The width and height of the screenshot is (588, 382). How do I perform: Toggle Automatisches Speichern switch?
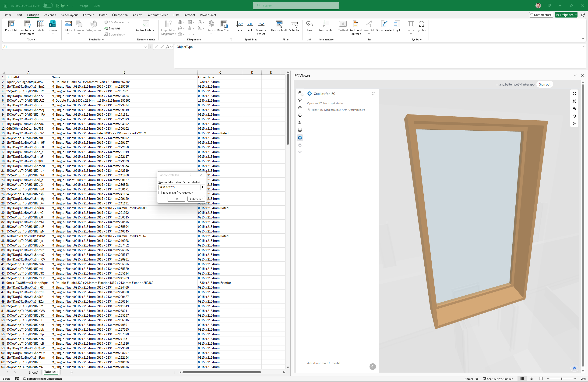tap(47, 5)
